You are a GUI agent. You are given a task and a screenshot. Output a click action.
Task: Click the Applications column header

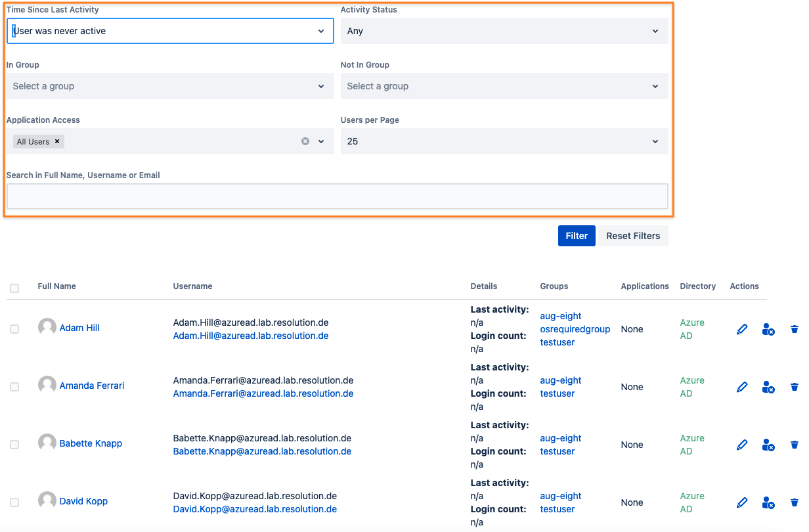click(x=645, y=286)
